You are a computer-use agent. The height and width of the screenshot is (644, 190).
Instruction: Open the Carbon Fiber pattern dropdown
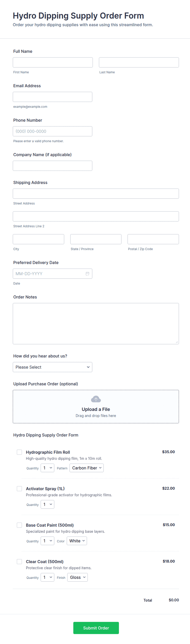click(86, 468)
